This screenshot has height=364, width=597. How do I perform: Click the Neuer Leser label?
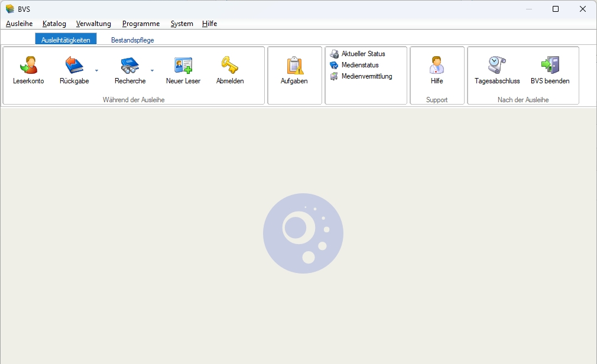pyautogui.click(x=183, y=81)
